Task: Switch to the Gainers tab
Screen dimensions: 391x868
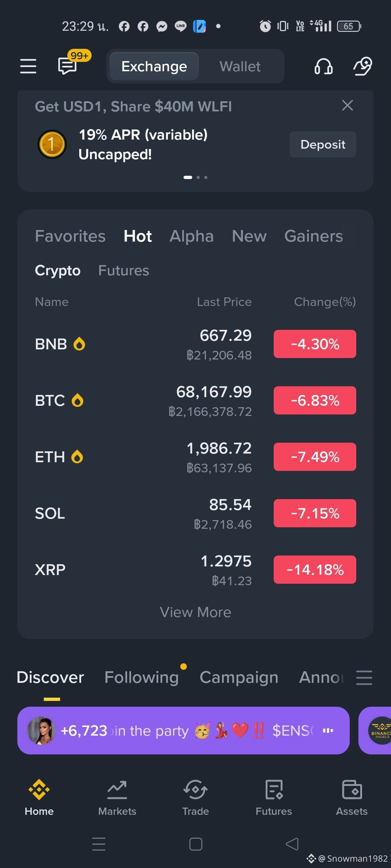Action: point(314,236)
